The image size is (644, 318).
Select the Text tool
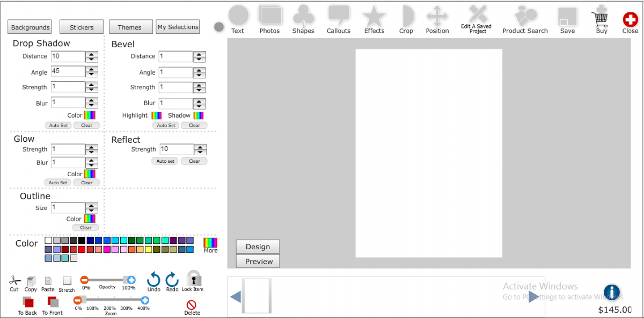coord(238,16)
